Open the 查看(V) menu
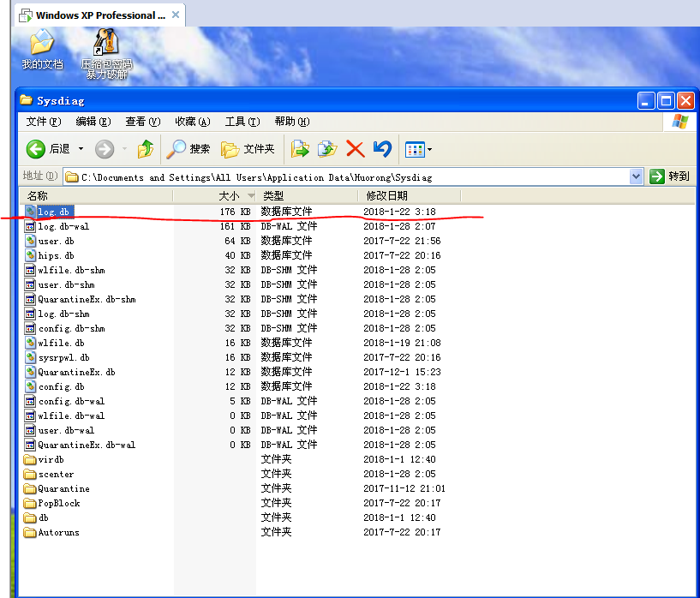This screenshot has width=700, height=598. (142, 122)
